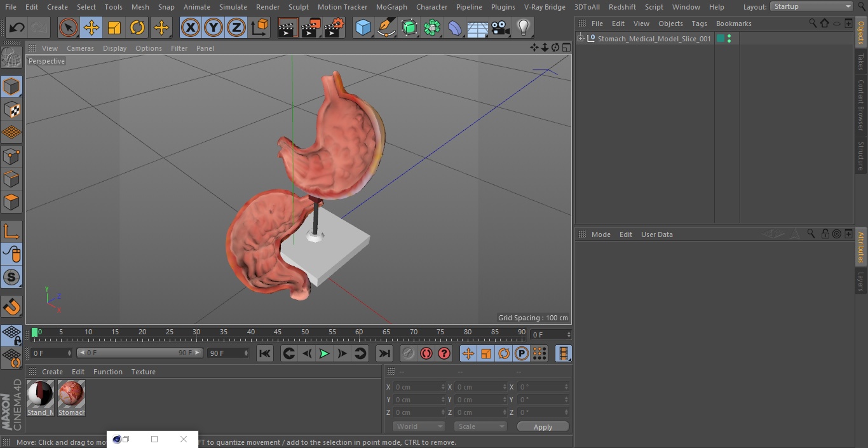
Task: Click the Make Editable icon
Action: [x=11, y=58]
